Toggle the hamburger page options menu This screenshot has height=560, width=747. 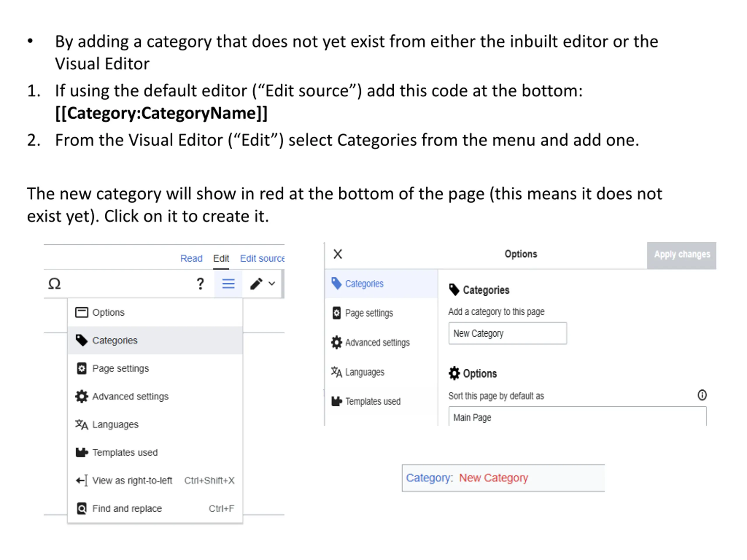(228, 284)
